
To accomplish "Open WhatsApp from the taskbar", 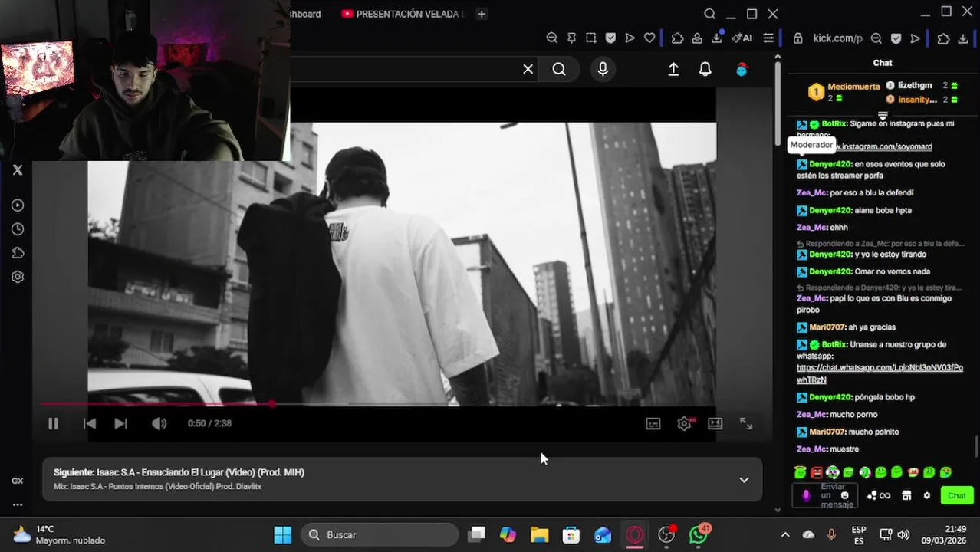I will [699, 534].
